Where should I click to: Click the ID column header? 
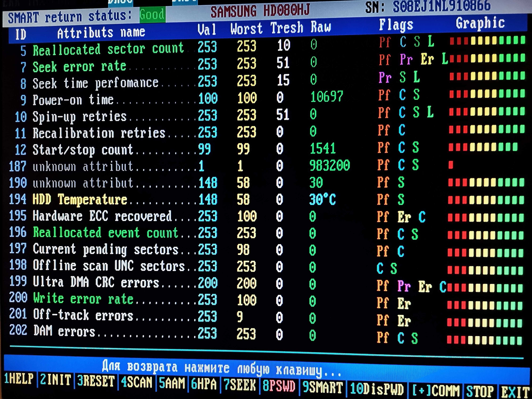(21, 34)
